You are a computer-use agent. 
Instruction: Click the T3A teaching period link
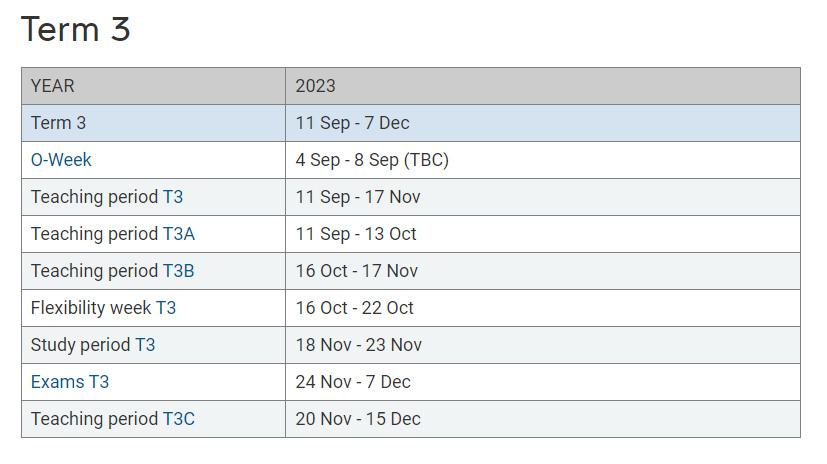coord(179,234)
